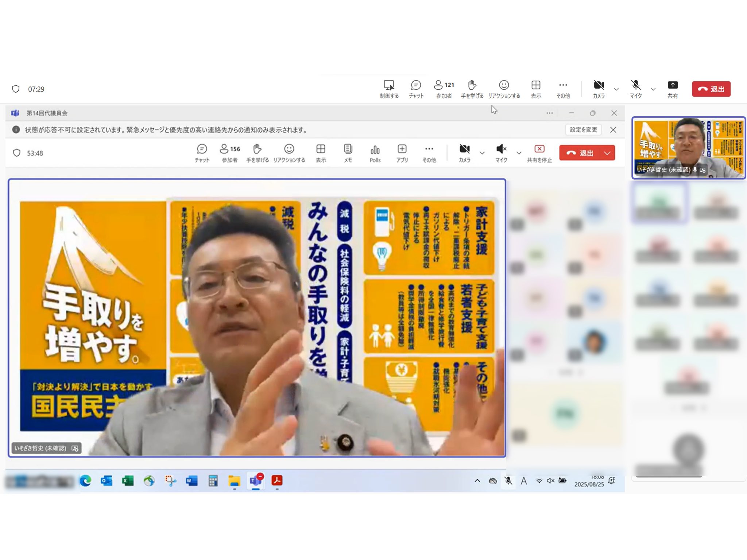Expand microphone options chevron in top toolbar

(653, 89)
